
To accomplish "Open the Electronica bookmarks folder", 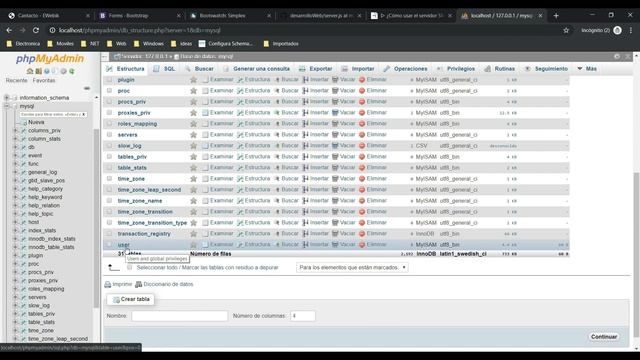I will coord(23,44).
